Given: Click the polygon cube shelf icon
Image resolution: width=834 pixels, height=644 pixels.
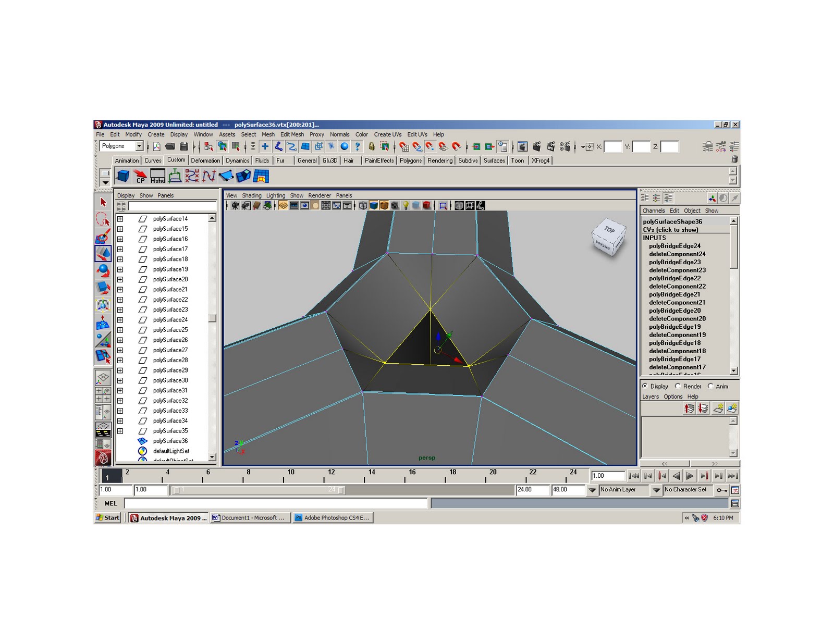Looking at the screenshot, I should click(123, 176).
